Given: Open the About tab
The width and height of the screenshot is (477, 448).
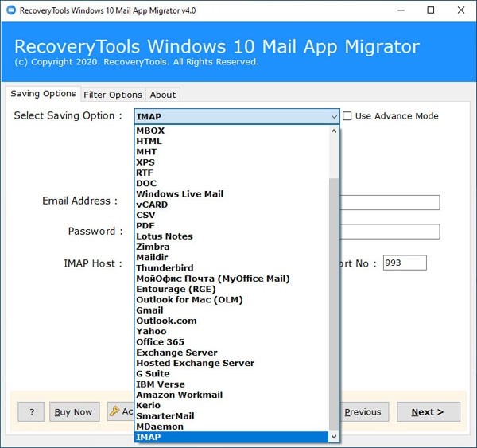Looking at the screenshot, I should [x=163, y=95].
